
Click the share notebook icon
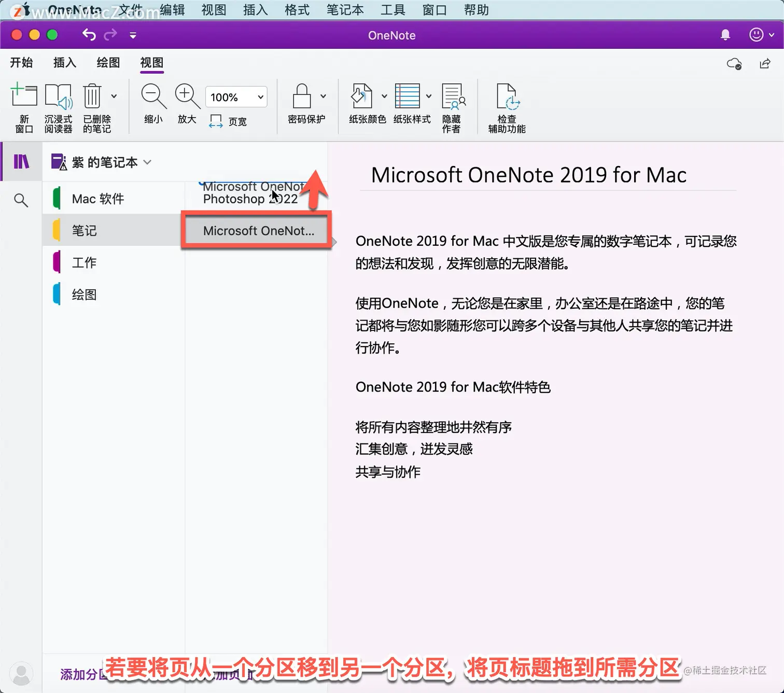click(765, 64)
